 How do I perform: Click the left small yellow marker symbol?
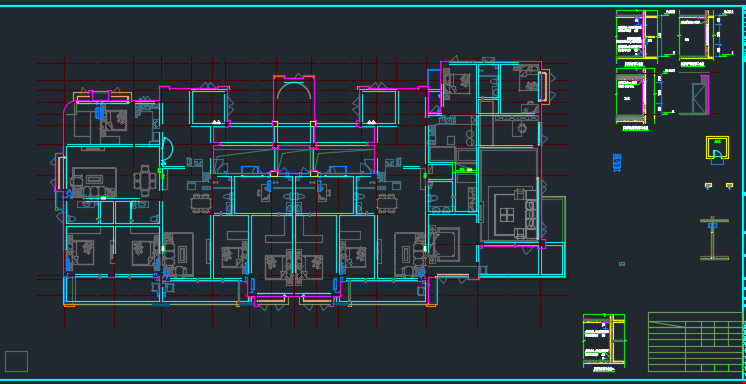coord(708,186)
